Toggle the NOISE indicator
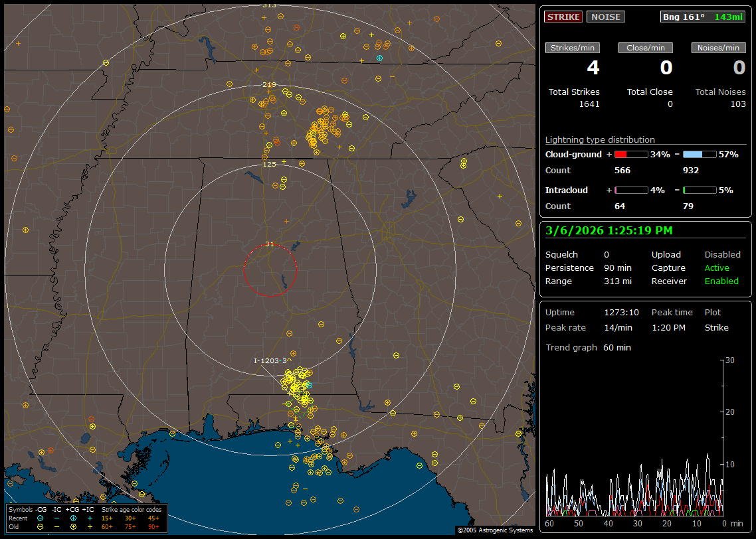Screen dimensions: 756x539 pyautogui.click(x=605, y=17)
